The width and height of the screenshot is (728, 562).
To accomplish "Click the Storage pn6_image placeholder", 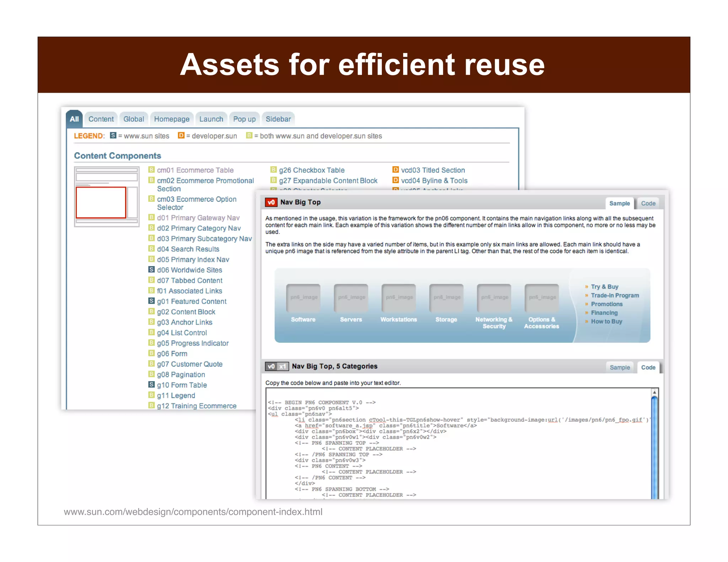I will click(446, 297).
